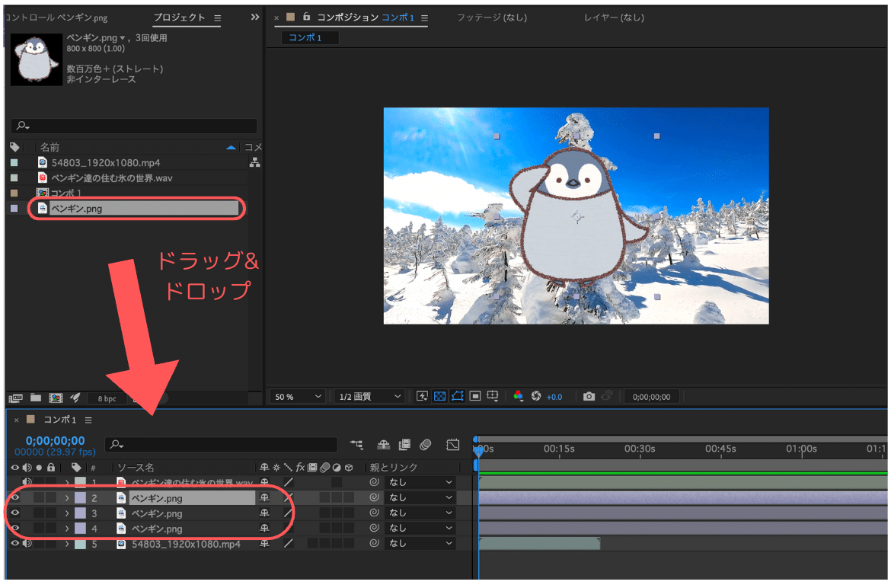Screen dimensions: 891x588
Task: Open the 50 % magnification dropdown
Action: coord(298,397)
